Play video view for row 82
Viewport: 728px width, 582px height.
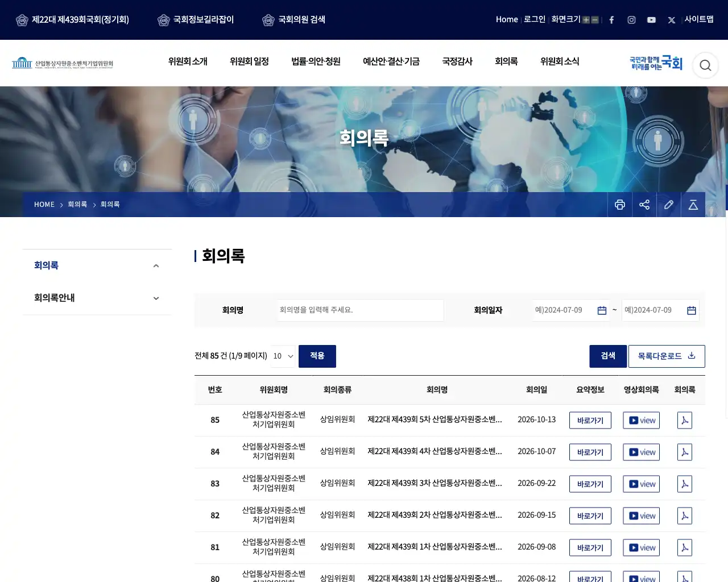(x=642, y=516)
